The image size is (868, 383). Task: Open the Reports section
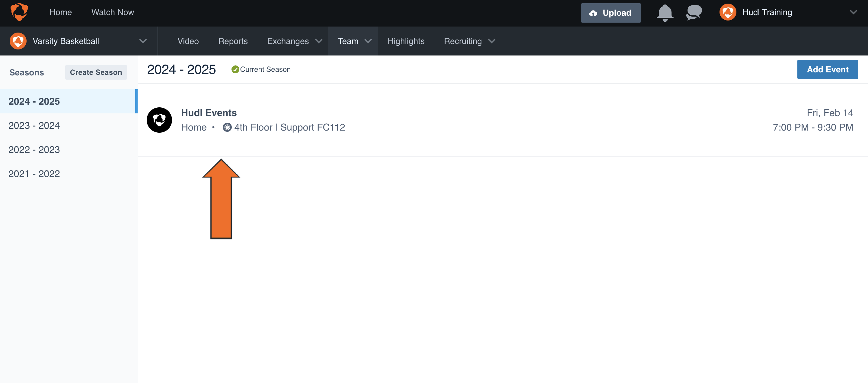pos(233,41)
